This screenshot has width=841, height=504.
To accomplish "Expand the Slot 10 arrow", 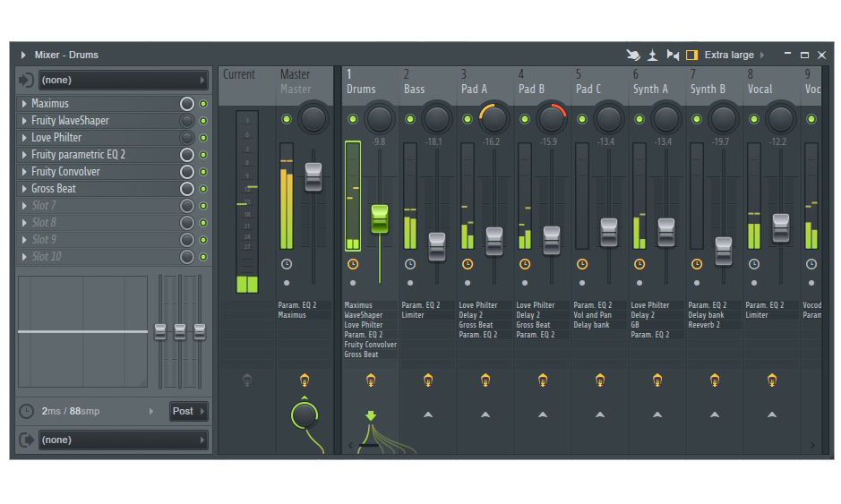I will pyautogui.click(x=24, y=256).
